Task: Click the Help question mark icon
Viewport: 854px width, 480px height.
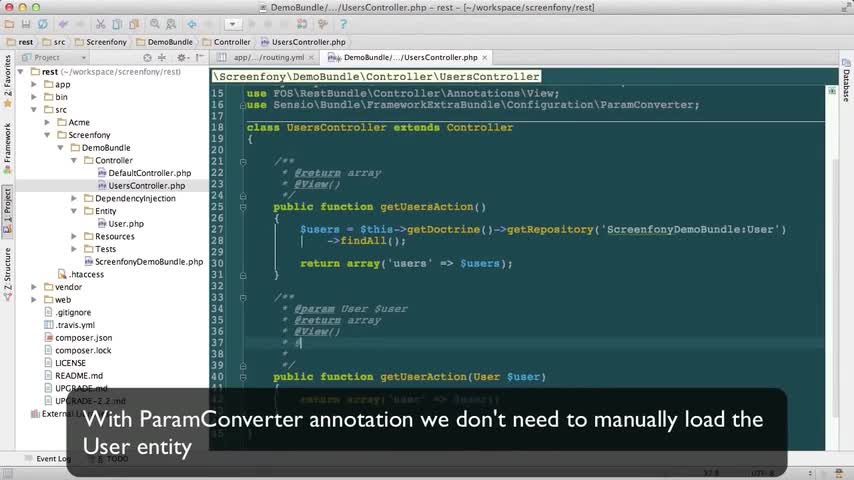Action: (343, 24)
